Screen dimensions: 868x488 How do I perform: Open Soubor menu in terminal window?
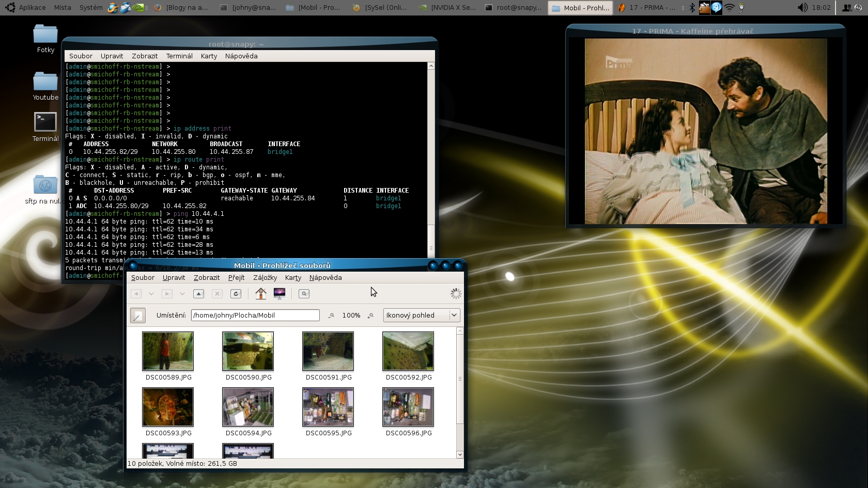(x=81, y=56)
